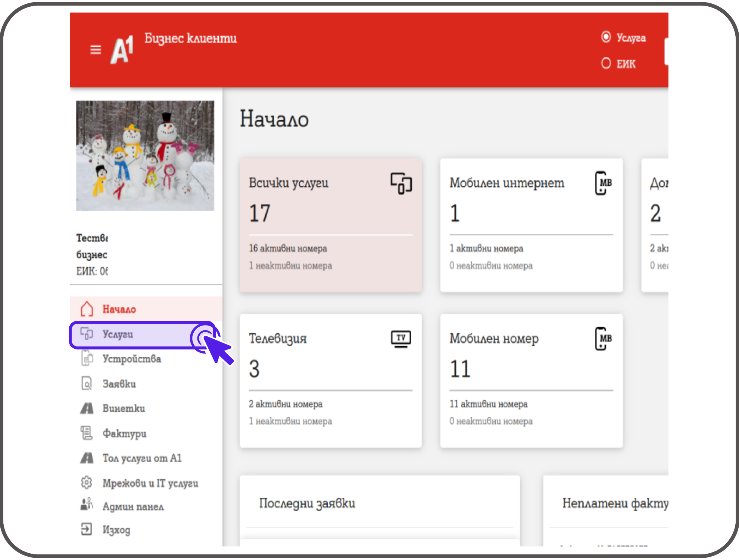Open Топ услуги от А1
Viewport: 739px width, 560px height.
click(x=142, y=458)
